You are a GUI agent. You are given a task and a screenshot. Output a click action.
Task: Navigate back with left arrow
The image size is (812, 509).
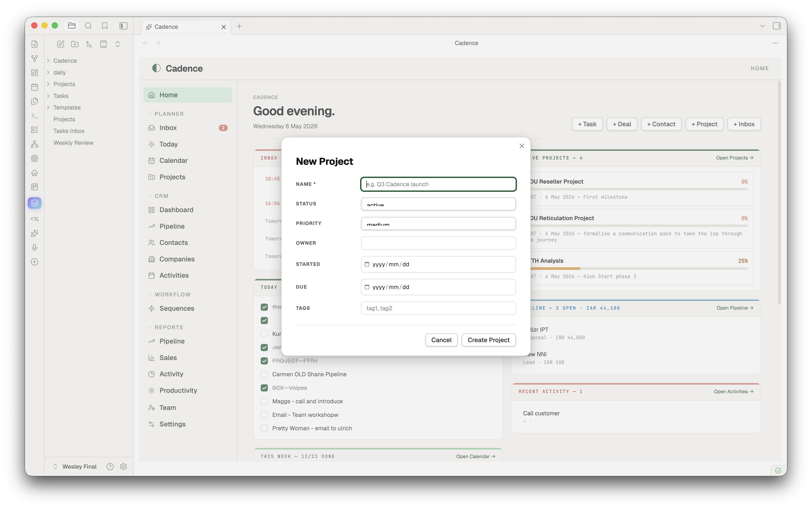pyautogui.click(x=145, y=43)
